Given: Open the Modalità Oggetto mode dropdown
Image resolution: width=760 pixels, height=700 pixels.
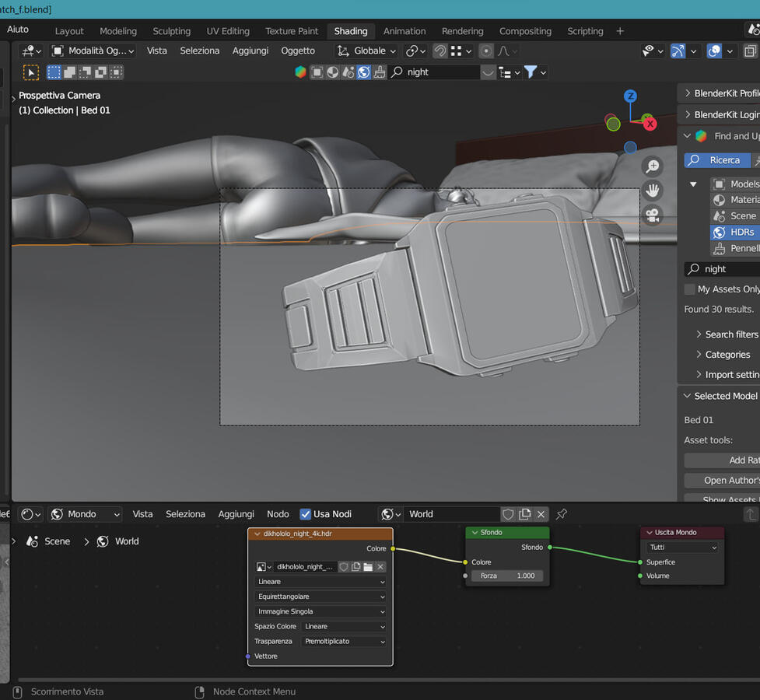Looking at the screenshot, I should coord(93,51).
